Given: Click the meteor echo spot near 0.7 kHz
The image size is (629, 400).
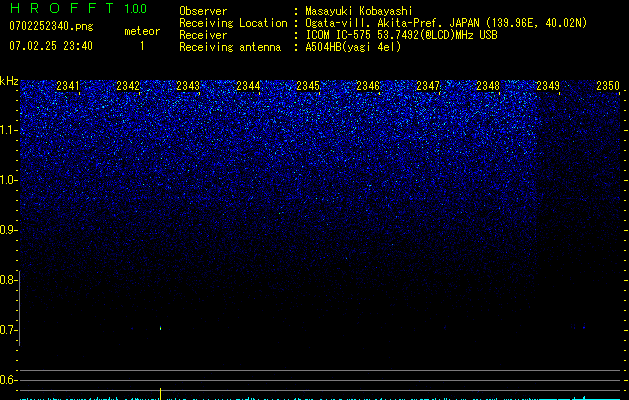Looking at the screenshot, I should (160, 328).
